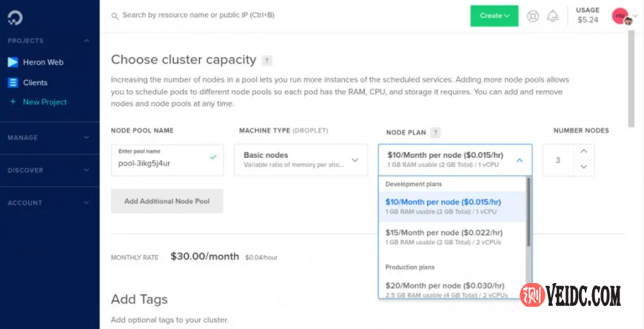Screen dimensions: 644x329
Task: Collapse the Projects section
Action: tap(87, 41)
